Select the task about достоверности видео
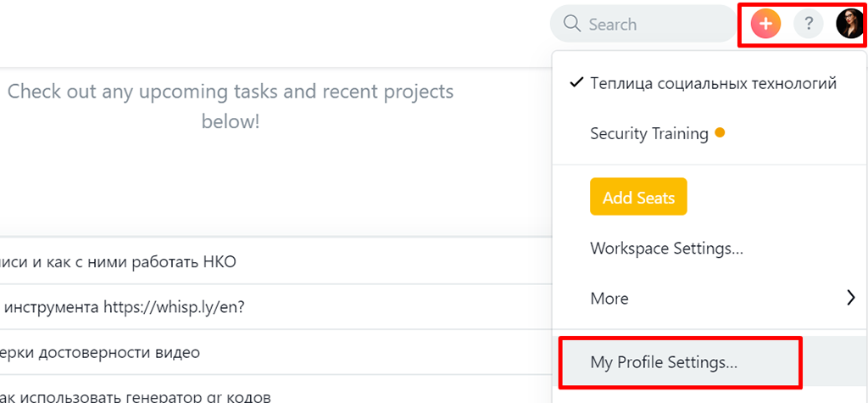The height and width of the screenshot is (403, 868). click(x=100, y=352)
